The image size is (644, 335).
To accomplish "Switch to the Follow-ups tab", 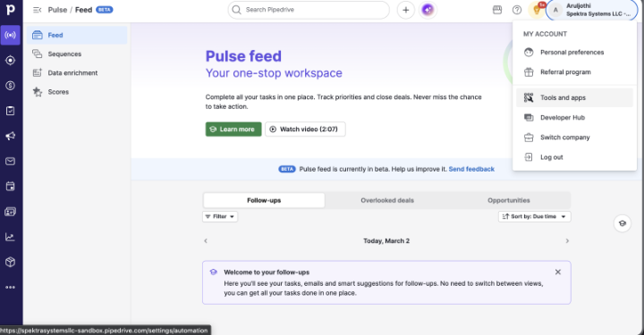I will [264, 200].
